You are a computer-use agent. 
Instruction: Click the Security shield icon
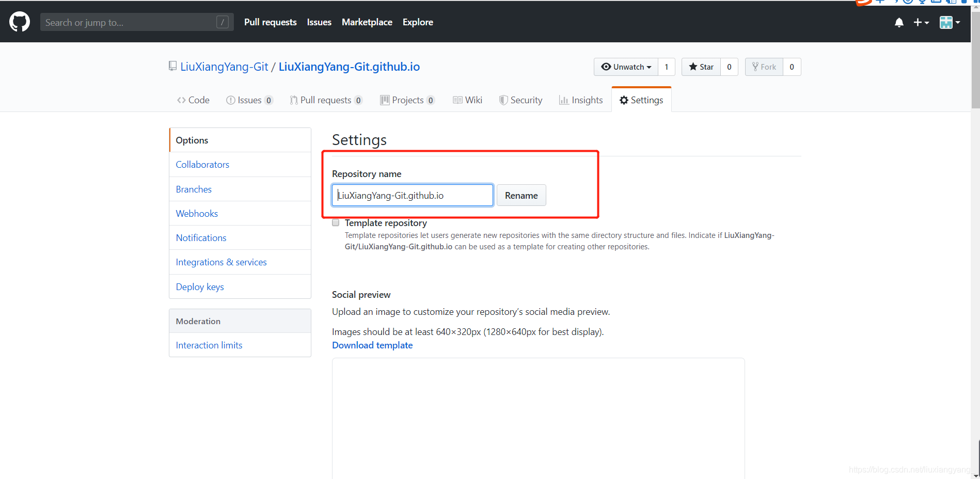click(503, 100)
